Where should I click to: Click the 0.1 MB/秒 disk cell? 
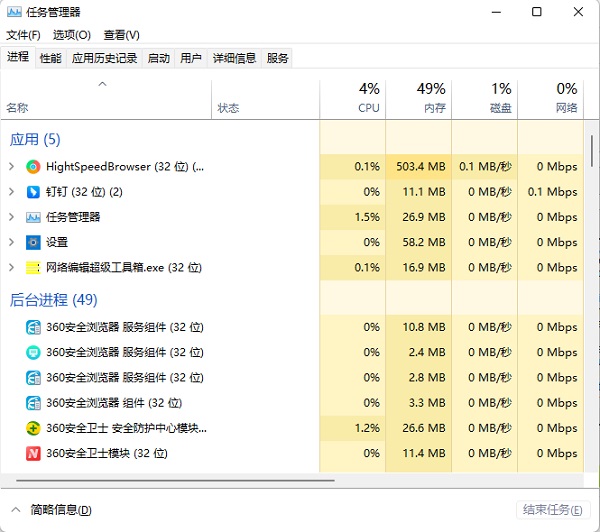pos(484,166)
